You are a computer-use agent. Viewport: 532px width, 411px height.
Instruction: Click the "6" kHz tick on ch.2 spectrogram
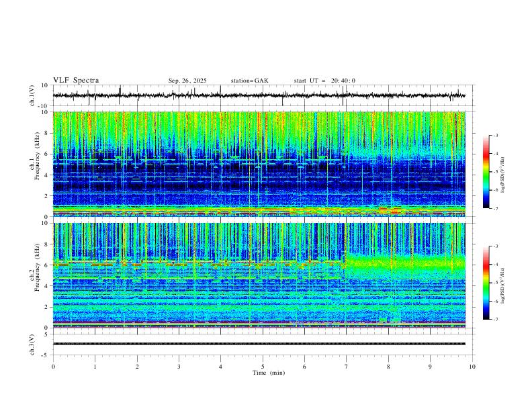(48, 265)
